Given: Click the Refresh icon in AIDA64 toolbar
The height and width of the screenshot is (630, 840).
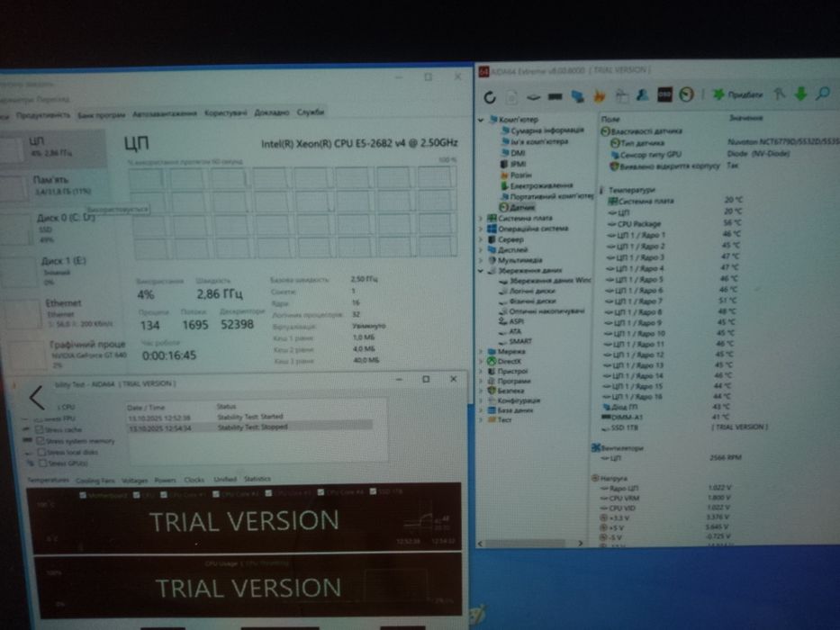Looking at the screenshot, I should click(x=490, y=97).
